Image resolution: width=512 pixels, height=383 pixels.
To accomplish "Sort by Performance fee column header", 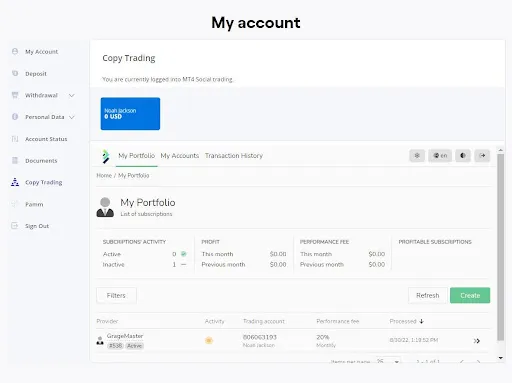I will coord(338,321).
